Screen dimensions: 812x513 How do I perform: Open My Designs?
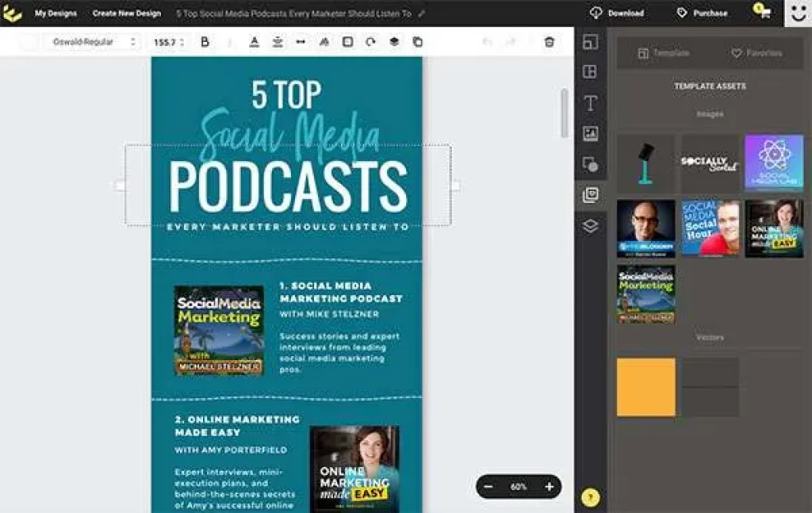[x=56, y=13]
